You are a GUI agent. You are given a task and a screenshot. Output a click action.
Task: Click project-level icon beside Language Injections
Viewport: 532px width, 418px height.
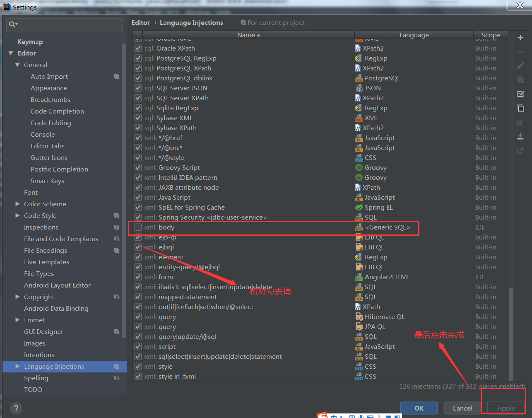coord(116,367)
